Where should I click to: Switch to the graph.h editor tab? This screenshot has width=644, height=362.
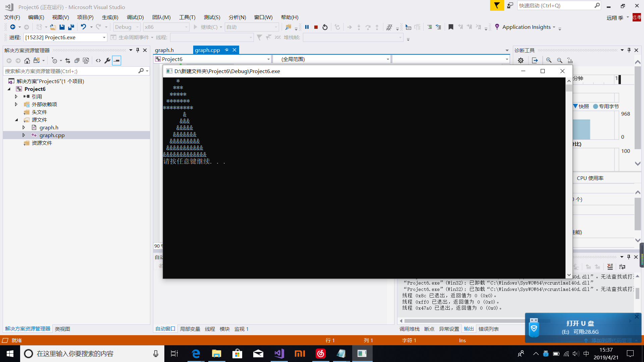[164, 50]
